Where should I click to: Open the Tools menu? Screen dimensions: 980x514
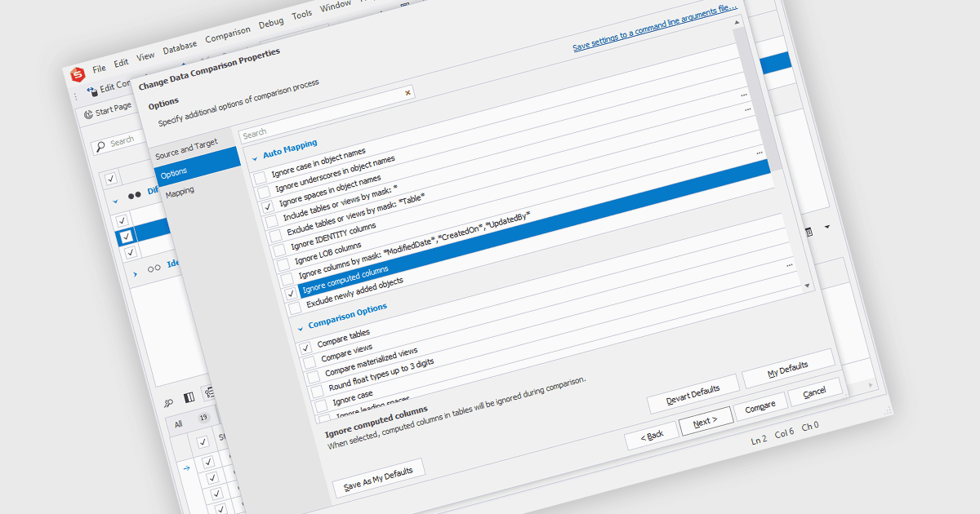[x=302, y=16]
